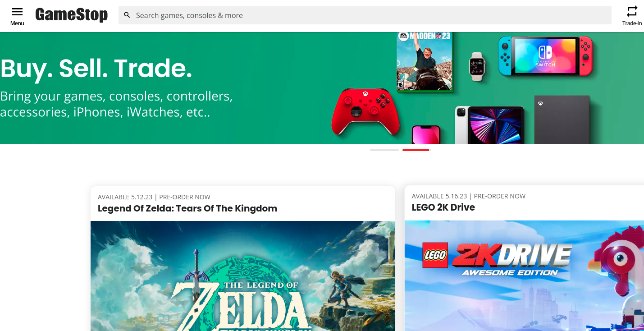Click the Madden 23 game cover

click(424, 61)
